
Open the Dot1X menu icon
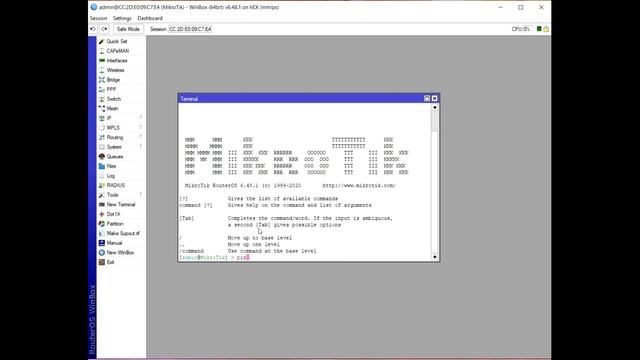click(102, 214)
